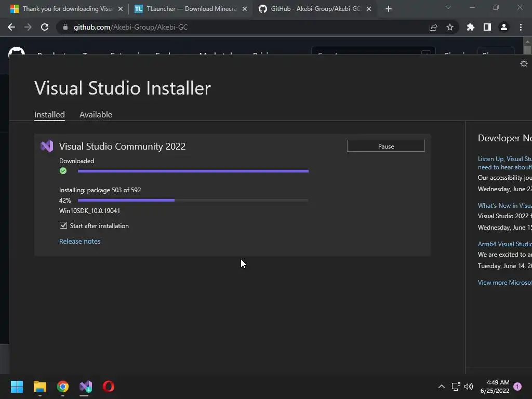Click the 42% installing progress bar
The image size is (532, 399).
click(193, 200)
